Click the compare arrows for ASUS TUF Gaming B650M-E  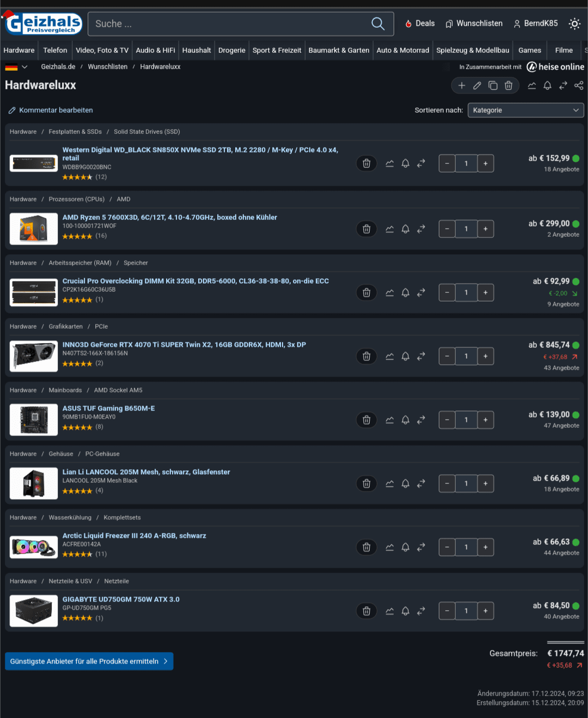tap(421, 420)
